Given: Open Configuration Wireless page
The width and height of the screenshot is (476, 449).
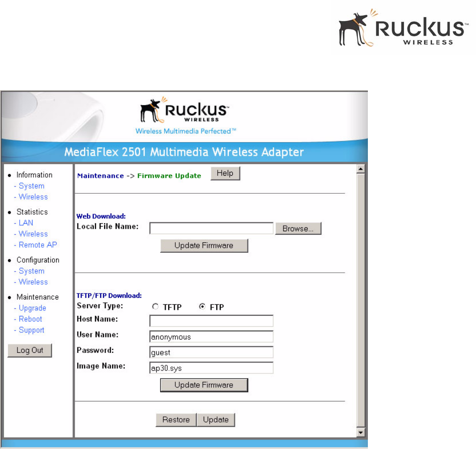Looking at the screenshot, I should point(33,282).
